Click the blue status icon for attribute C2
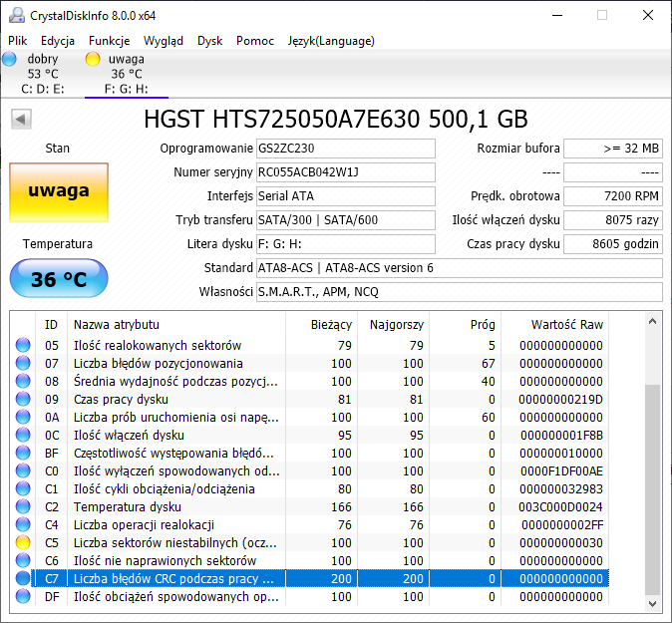This screenshot has width=672, height=623. tap(23, 506)
